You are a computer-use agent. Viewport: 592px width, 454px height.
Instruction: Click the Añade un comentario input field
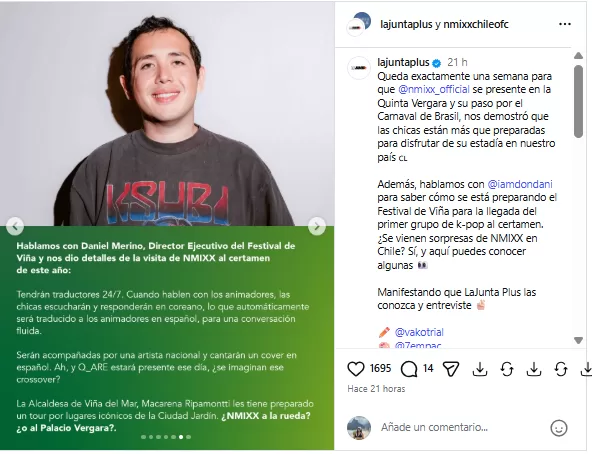tap(453, 428)
